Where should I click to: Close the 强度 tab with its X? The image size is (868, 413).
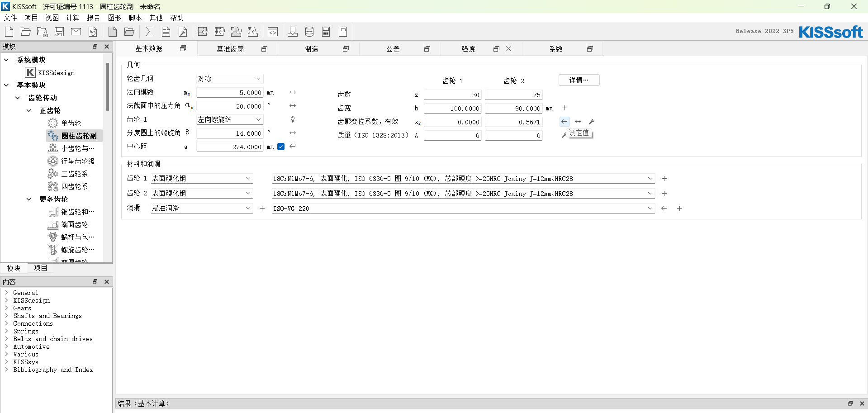pos(509,49)
